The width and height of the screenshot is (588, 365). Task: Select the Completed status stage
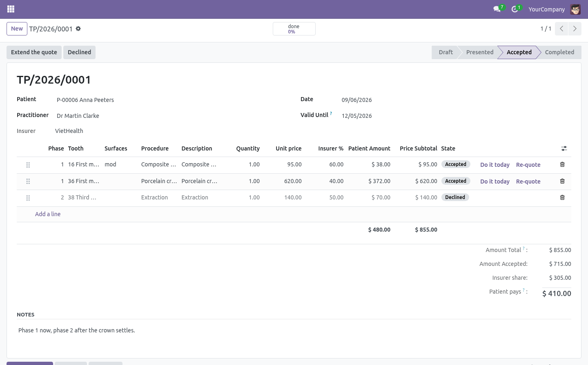[559, 52]
